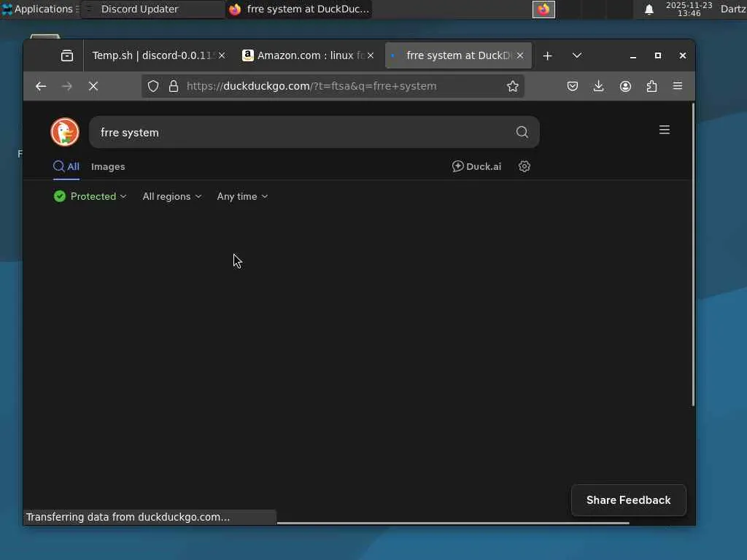Close the Amazon.com tab
747x560 pixels.
371,55
